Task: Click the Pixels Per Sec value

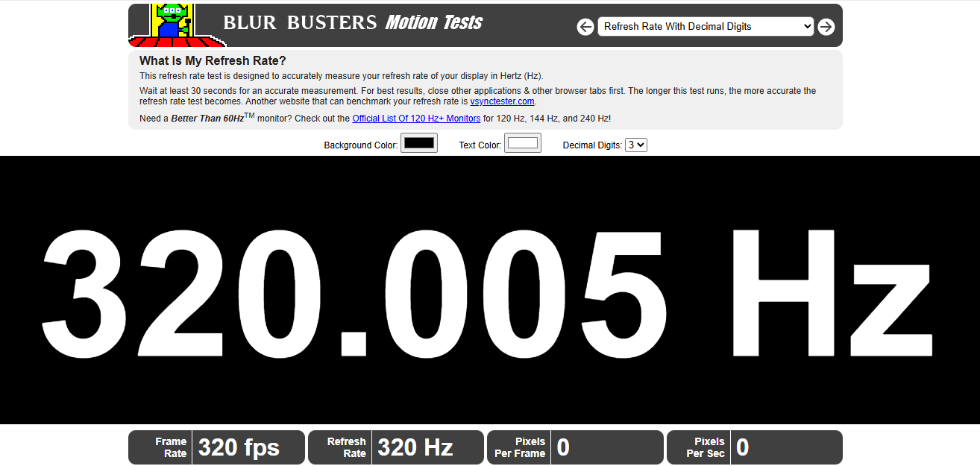Action: coord(742,447)
